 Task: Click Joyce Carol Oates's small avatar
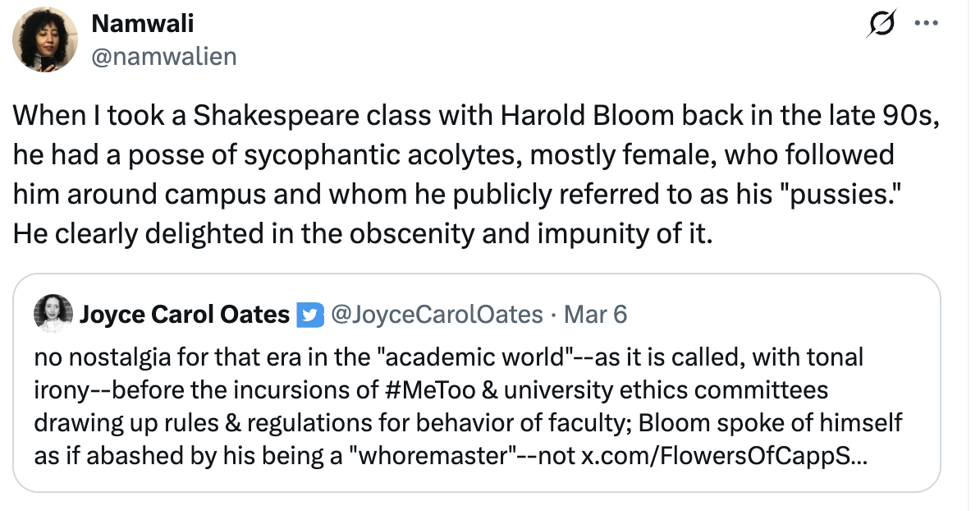point(53,313)
